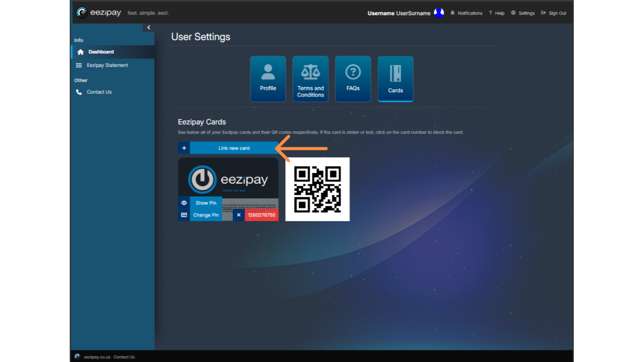This screenshot has height=362, width=644.
Task: Collapse the sidebar with the chevron arrow
Action: point(149,27)
